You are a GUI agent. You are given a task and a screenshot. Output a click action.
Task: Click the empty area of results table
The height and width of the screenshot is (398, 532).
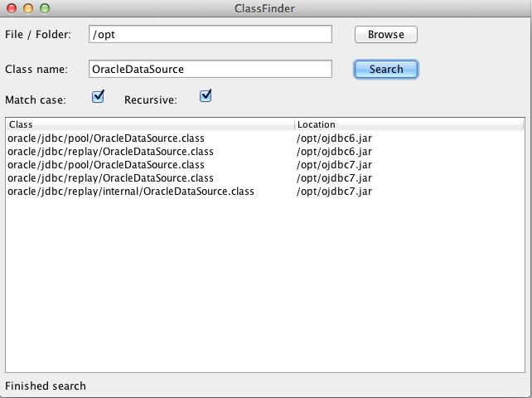(x=265, y=285)
